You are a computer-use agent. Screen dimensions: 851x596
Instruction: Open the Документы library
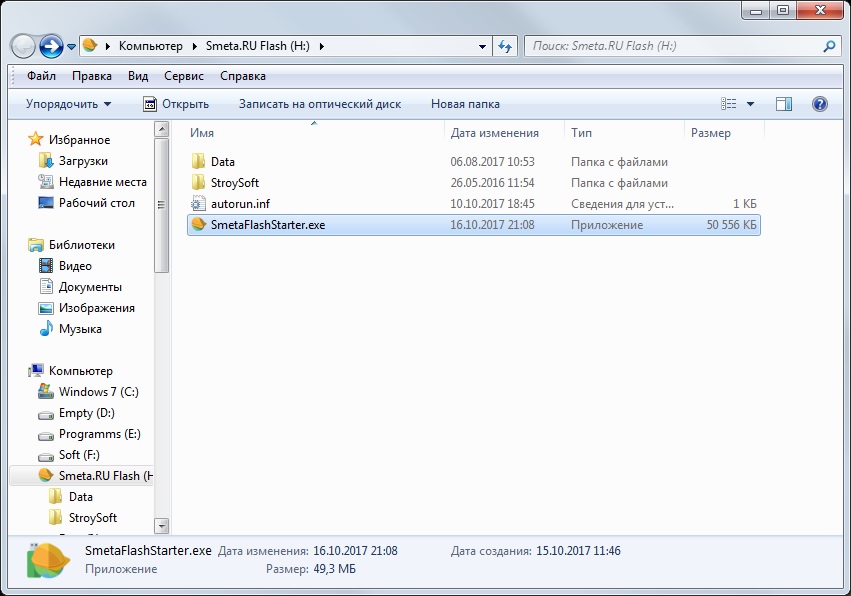click(90, 287)
